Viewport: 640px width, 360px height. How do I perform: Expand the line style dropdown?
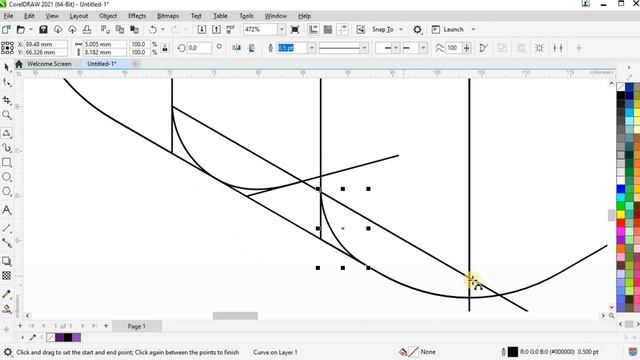[x=364, y=48]
